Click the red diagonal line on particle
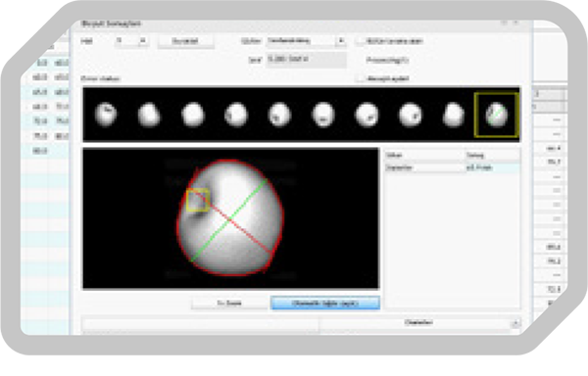588x376 pixels. (234, 223)
